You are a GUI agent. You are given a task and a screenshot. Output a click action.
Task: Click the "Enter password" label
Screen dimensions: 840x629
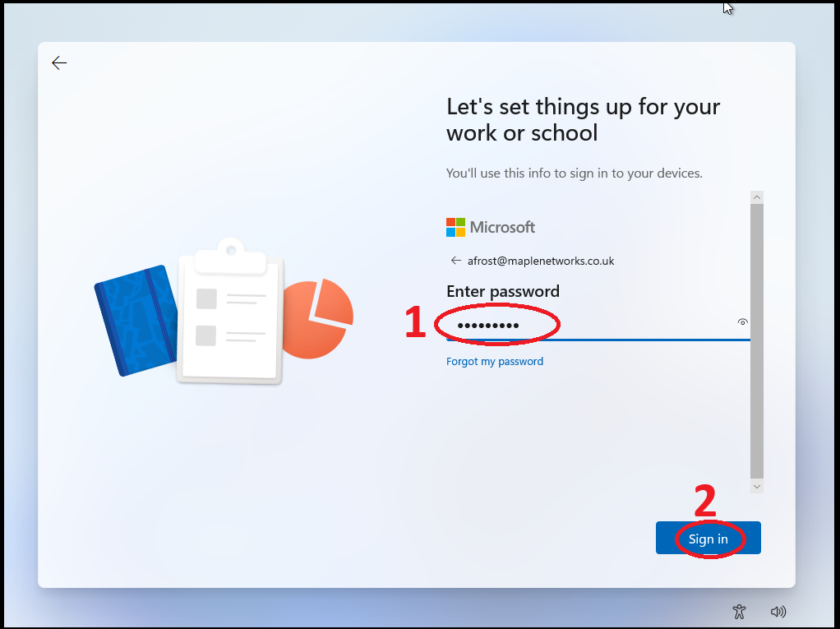point(502,291)
